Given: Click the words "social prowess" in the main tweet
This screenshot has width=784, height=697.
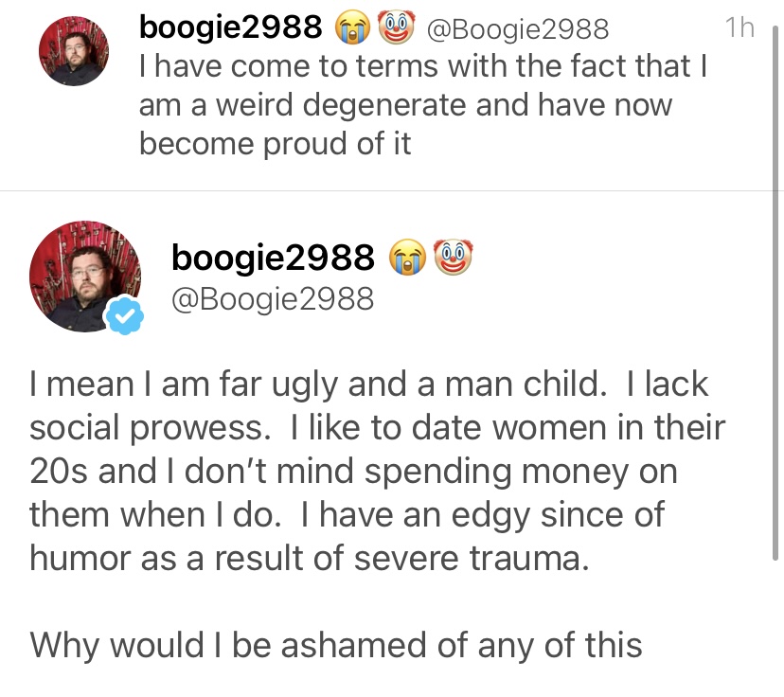Looking at the screenshot, I should coord(145,427).
